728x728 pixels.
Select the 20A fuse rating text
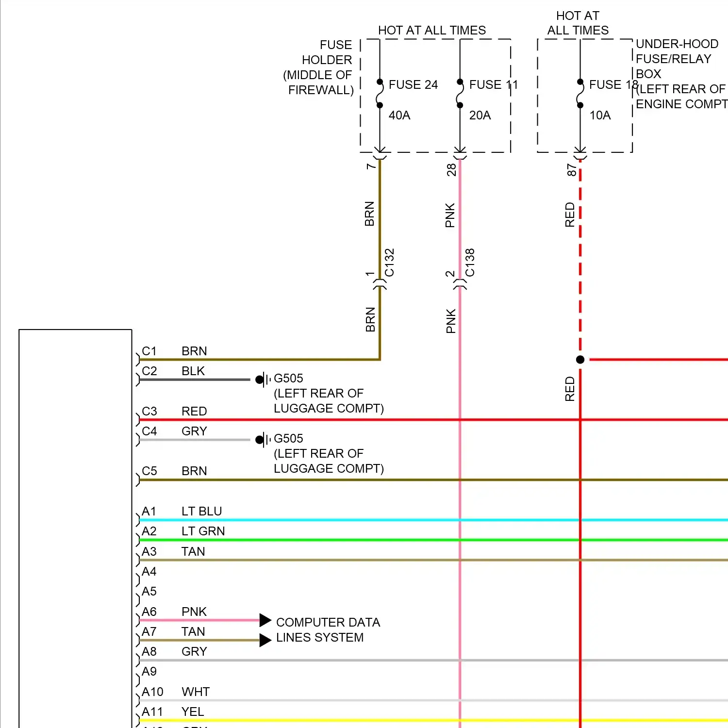[x=480, y=115]
